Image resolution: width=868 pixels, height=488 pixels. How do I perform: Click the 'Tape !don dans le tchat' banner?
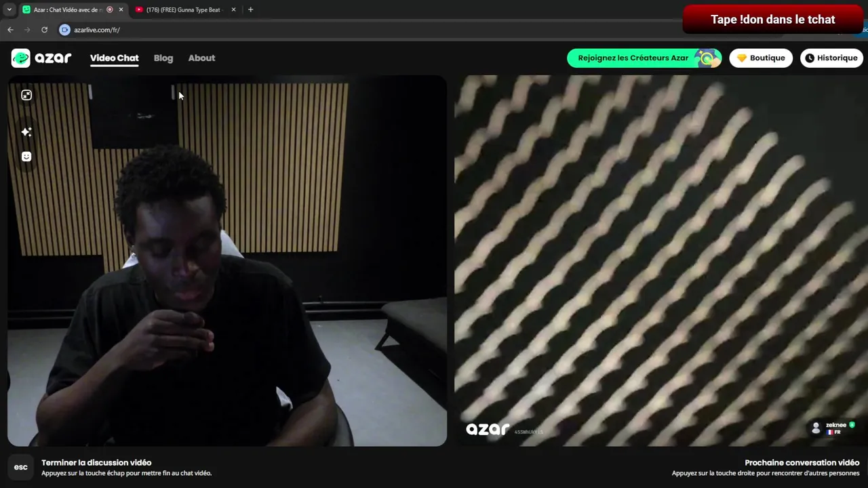tap(773, 20)
